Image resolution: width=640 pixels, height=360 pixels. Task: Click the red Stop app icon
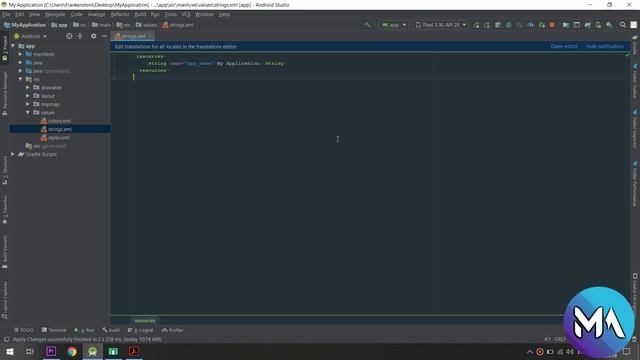click(x=552, y=25)
